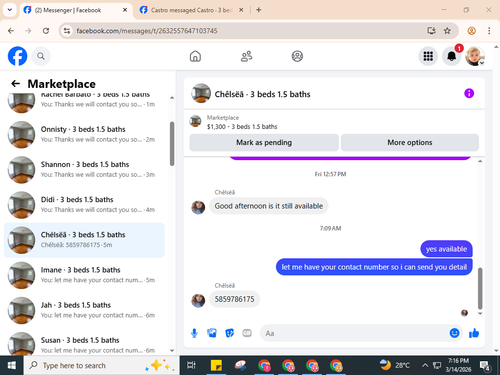Bookmark this page with star icon
Screen dimensions: 500x375
point(447,31)
